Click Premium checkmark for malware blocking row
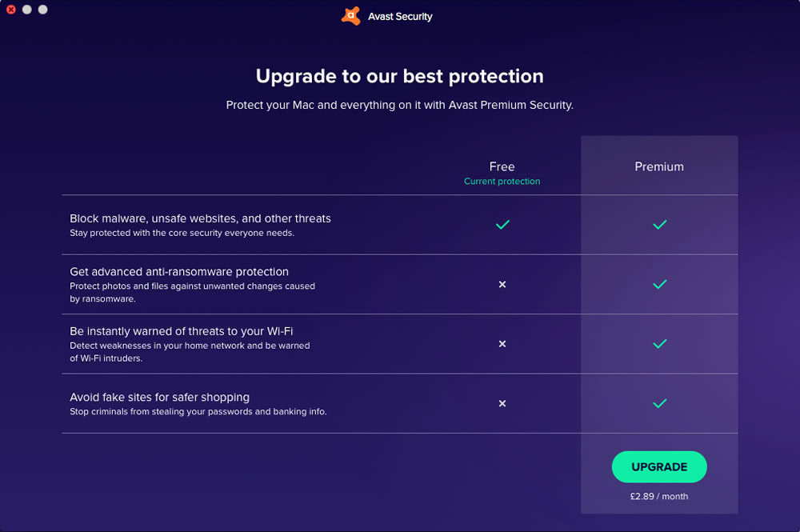This screenshot has height=532, width=800. tap(660, 225)
